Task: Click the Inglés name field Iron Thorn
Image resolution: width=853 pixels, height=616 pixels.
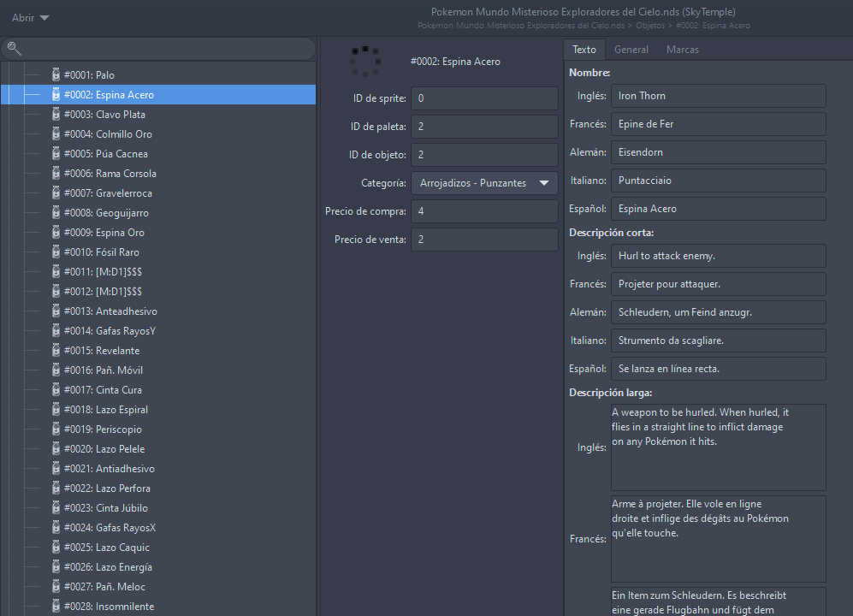Action: (x=718, y=96)
